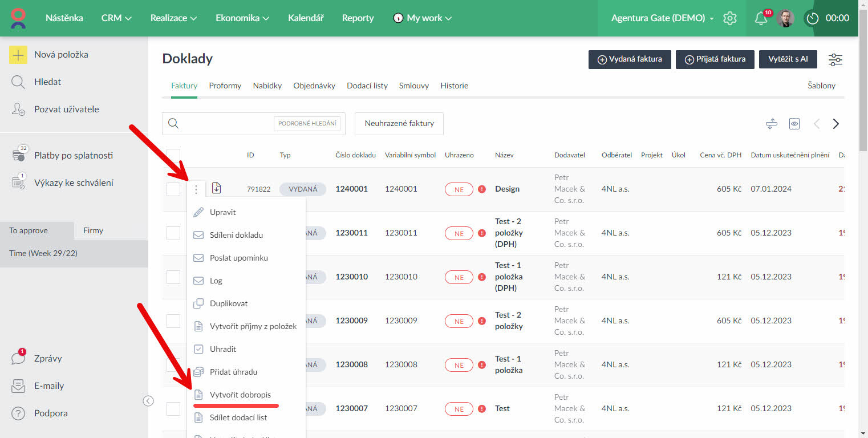Open the settings gear icon
This screenshot has width=868, height=438.
(730, 18)
